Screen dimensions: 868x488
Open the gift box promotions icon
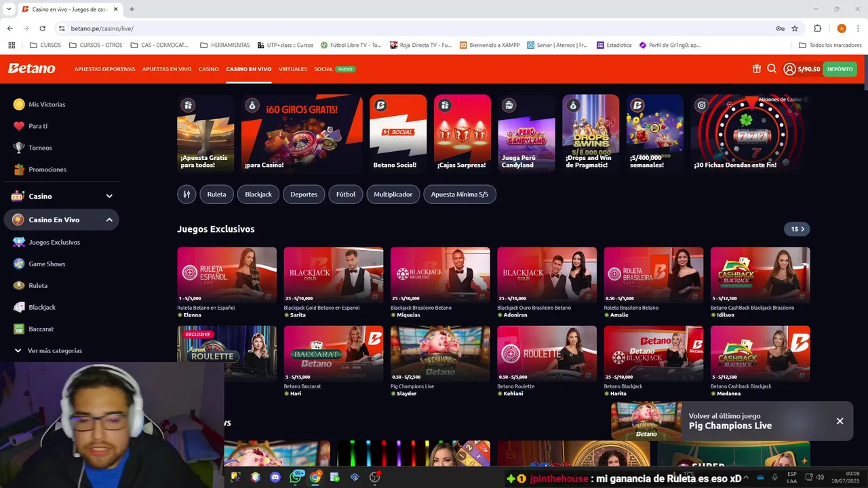click(x=757, y=68)
